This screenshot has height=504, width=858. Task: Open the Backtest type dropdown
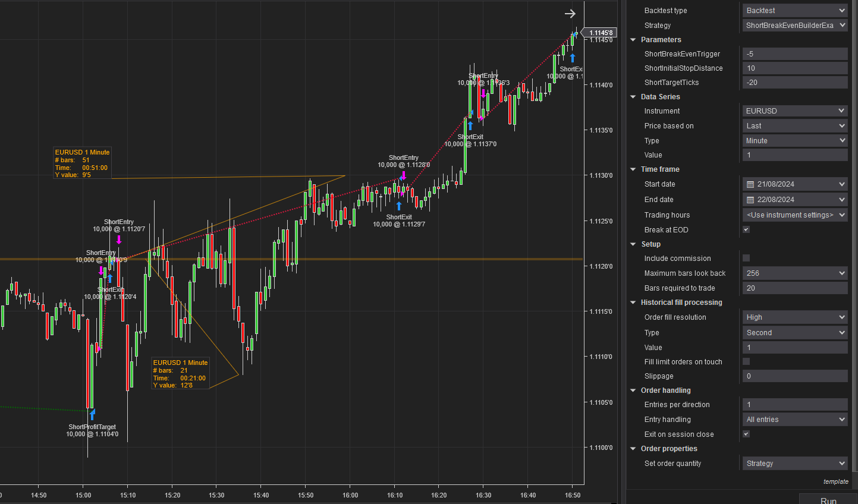795,11
